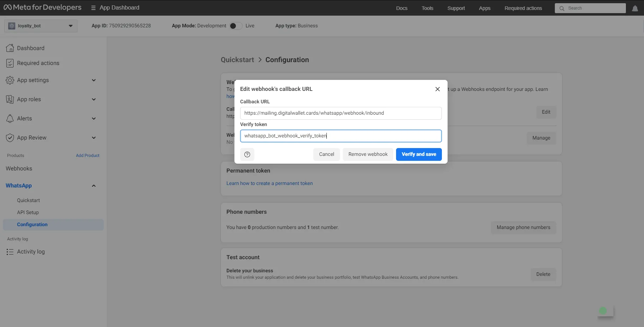The width and height of the screenshot is (644, 327).
Task: Open Learn how to create a permanent token
Action: point(270,184)
